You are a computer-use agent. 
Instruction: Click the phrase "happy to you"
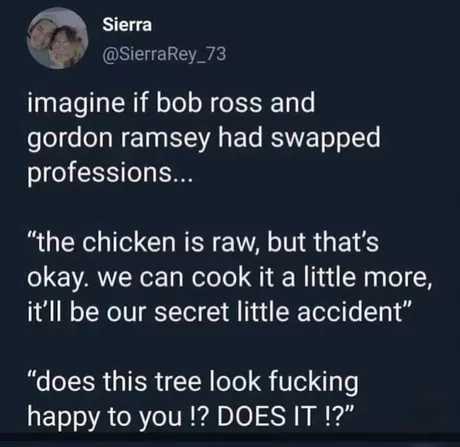[104, 417]
